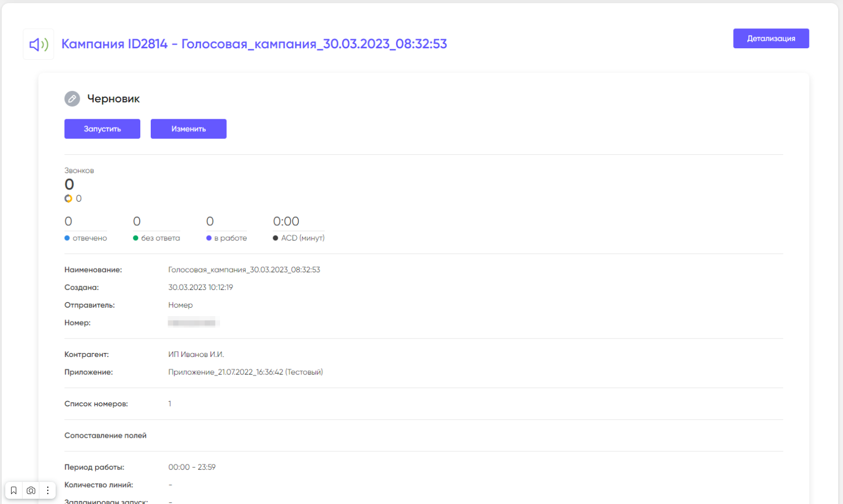Click the black dot beside ACD (минут)
843x504 pixels.
pos(276,238)
